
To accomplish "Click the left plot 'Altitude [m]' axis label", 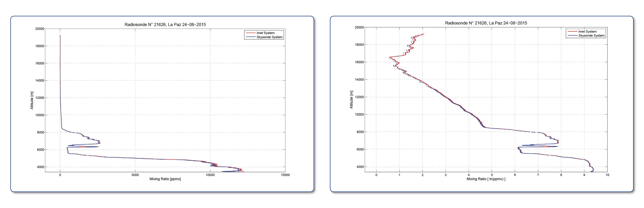I will pos(32,100).
